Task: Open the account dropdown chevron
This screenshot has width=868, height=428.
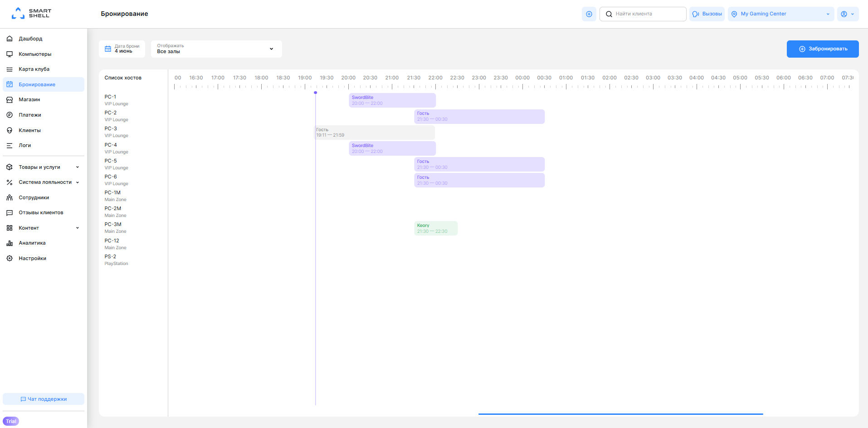Action: [x=853, y=14]
